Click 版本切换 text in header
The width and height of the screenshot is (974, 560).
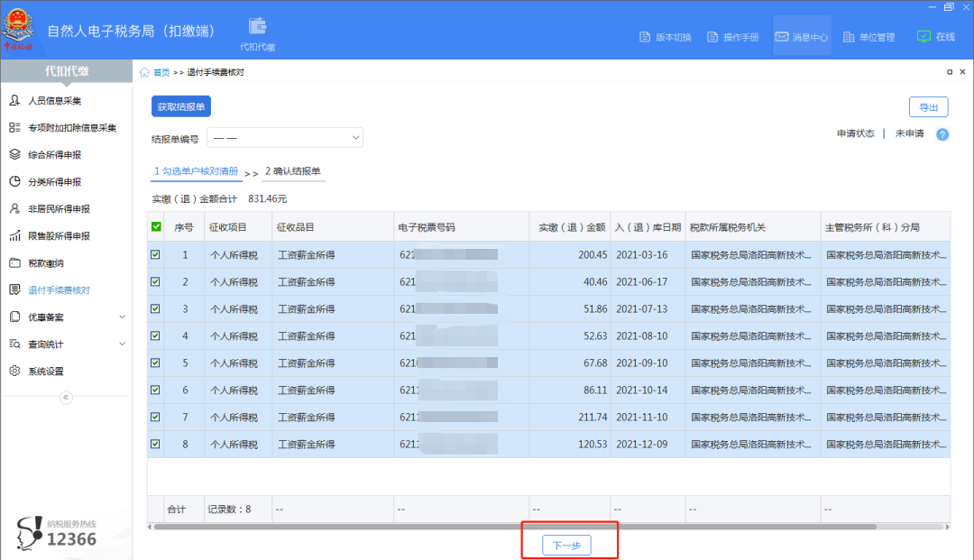pos(674,37)
